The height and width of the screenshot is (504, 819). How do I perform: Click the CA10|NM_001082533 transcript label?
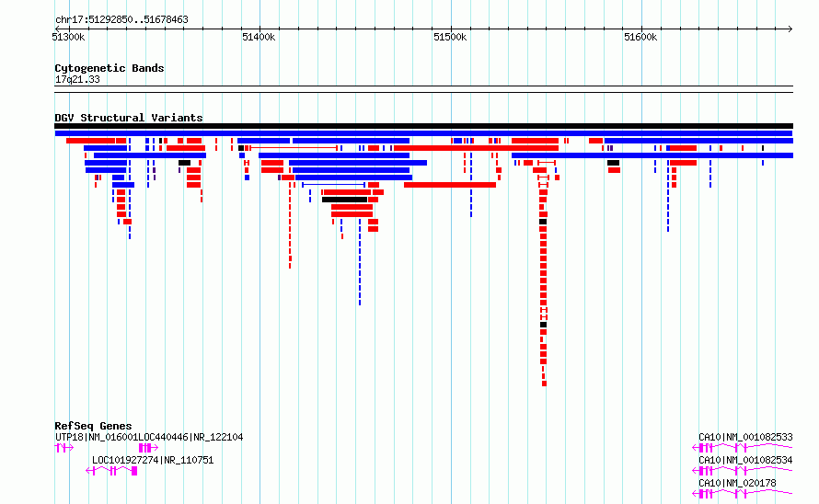(745, 437)
